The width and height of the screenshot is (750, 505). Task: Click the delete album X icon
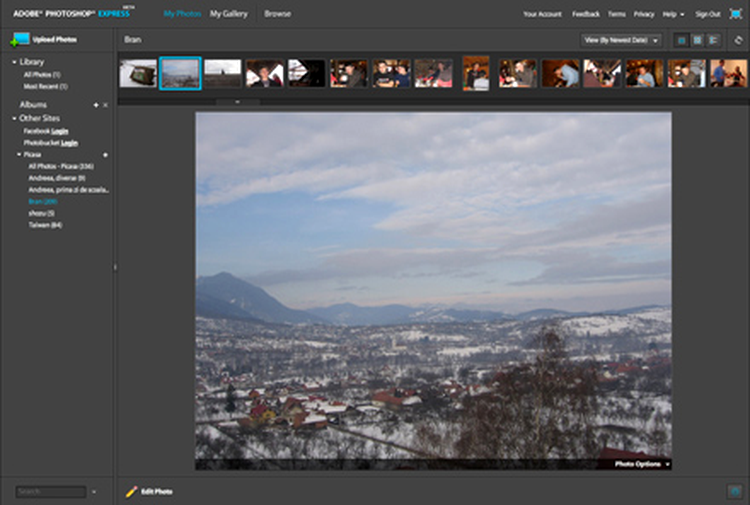coord(105,105)
